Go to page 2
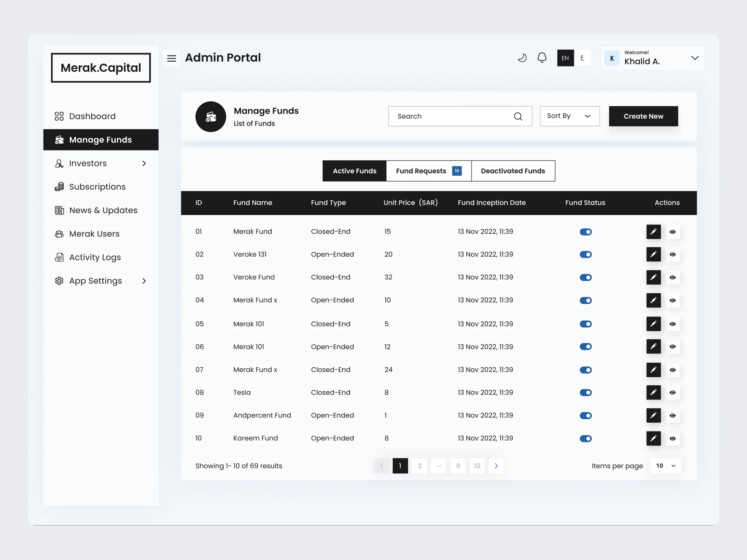Screen dimensions: 747x560 420,466
